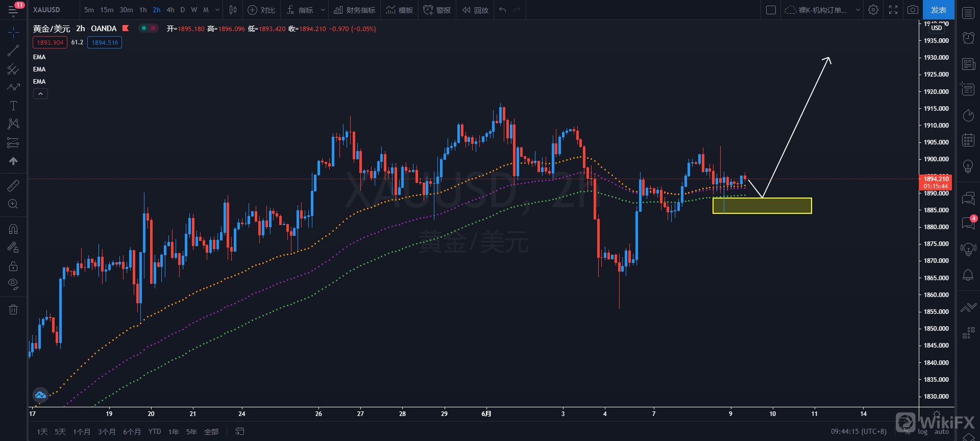This screenshot has width=980, height=441.
Task: Toggle magnet mode for drawings
Action: [x=13, y=229]
